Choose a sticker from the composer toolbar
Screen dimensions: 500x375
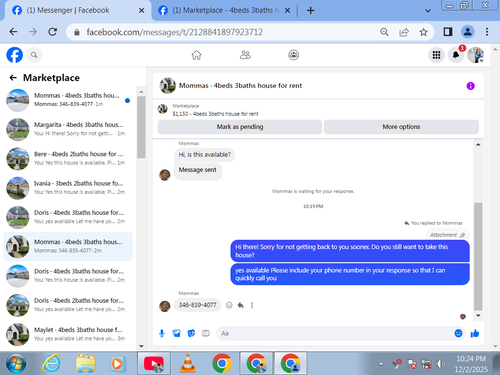click(191, 333)
